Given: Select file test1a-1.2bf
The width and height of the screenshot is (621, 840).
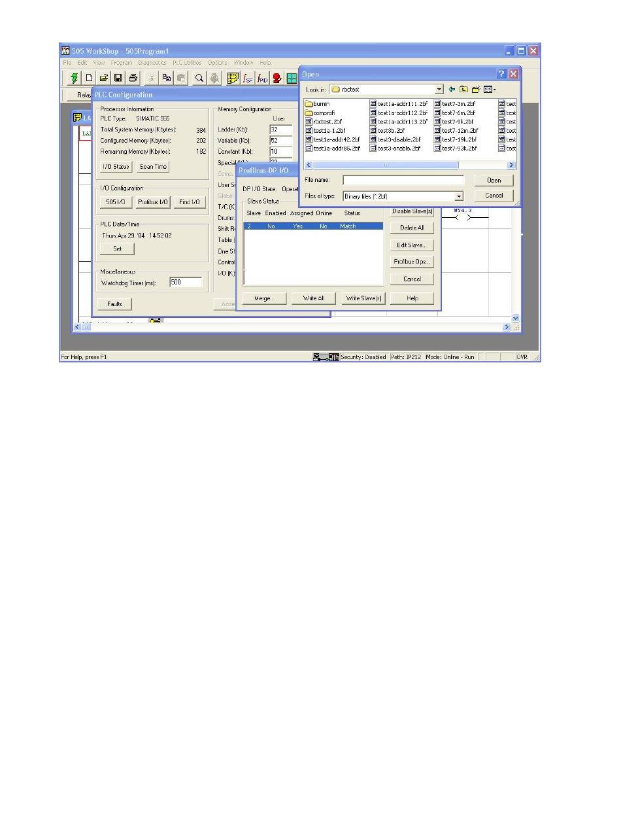Looking at the screenshot, I should 326,130.
